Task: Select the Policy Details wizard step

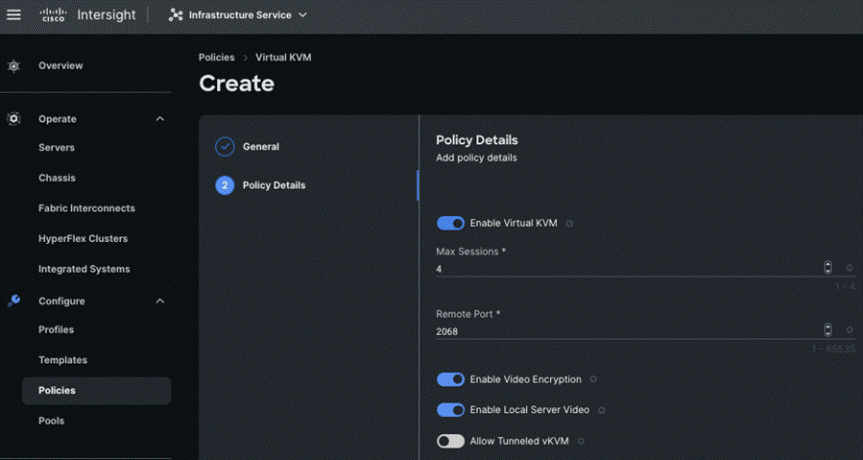Action: point(274,185)
